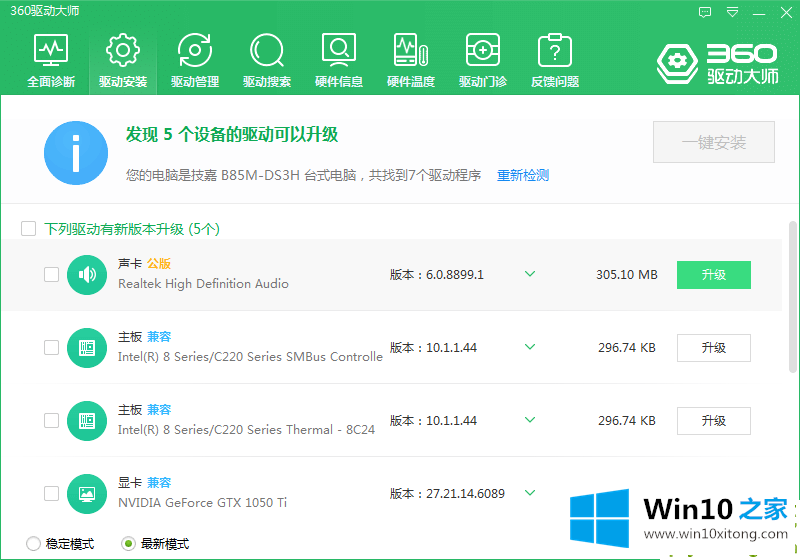Screen dimensions: 800x560
Task: Click the 重新检测 link
Action: click(523, 175)
